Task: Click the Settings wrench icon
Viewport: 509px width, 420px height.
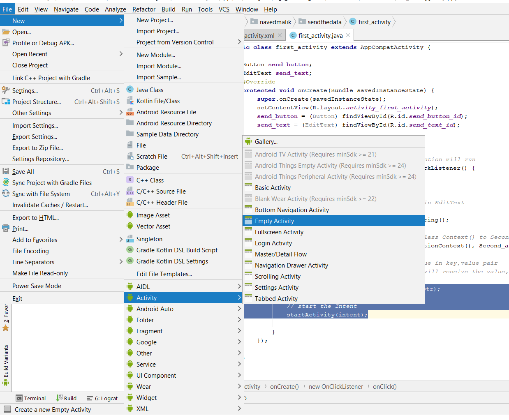Action: coord(6,90)
